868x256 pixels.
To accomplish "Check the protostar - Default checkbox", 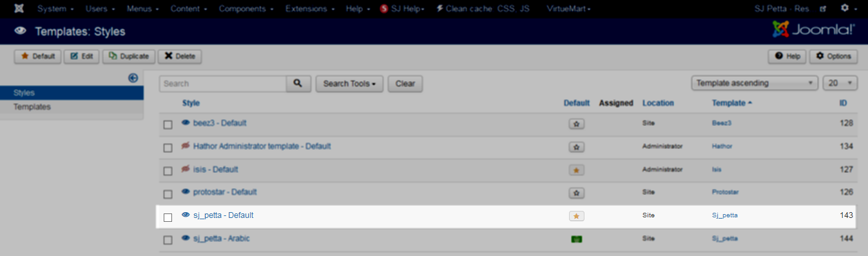I will click(168, 194).
